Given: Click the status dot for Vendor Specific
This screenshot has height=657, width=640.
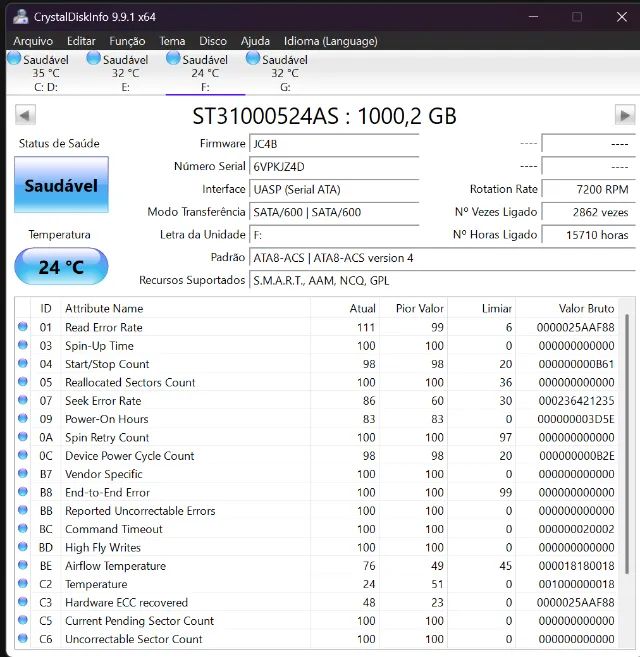Looking at the screenshot, I should click(x=23, y=473).
